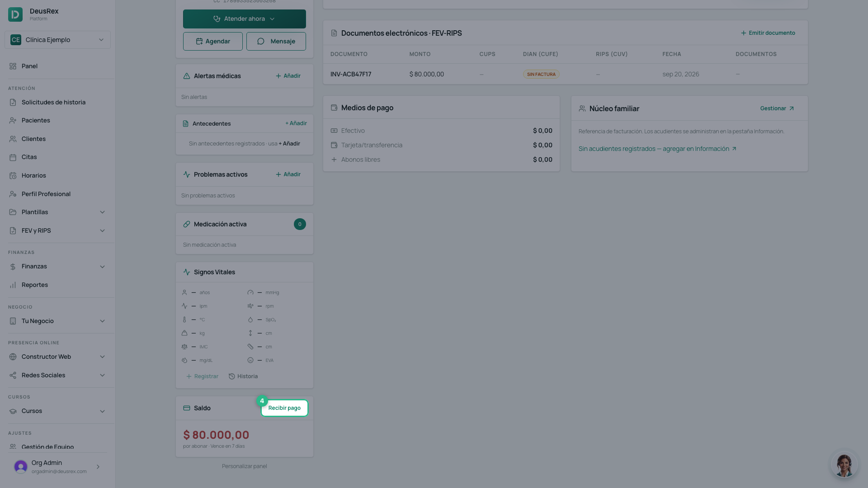Select the INV-ACB47F17 document row
Screen dimensions: 868x488
click(565, 74)
